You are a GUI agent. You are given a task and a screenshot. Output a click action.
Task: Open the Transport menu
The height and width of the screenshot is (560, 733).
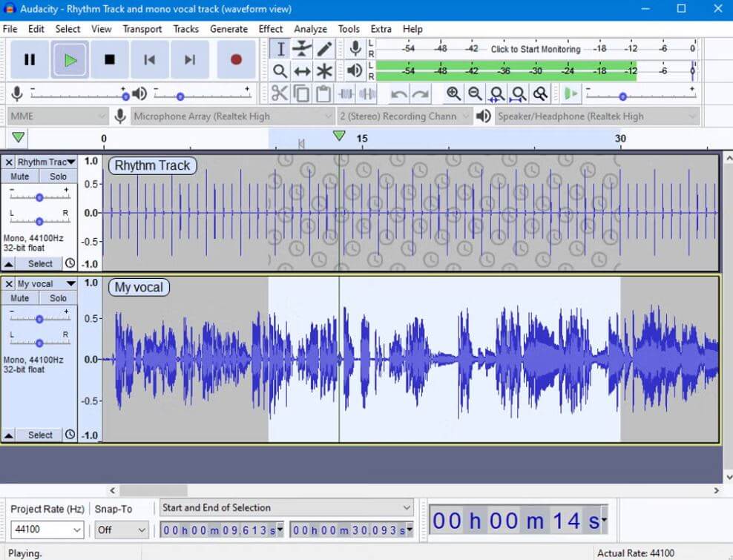[x=142, y=29]
